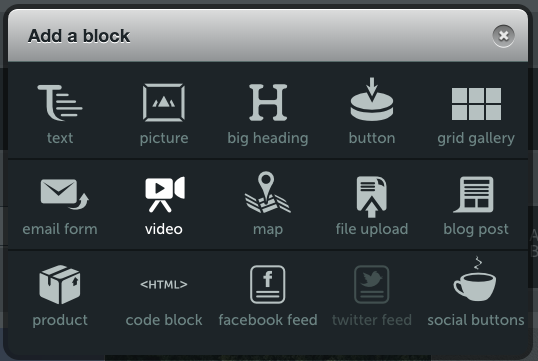Select the product box icon
This screenshot has width=538, height=361.
60,284
